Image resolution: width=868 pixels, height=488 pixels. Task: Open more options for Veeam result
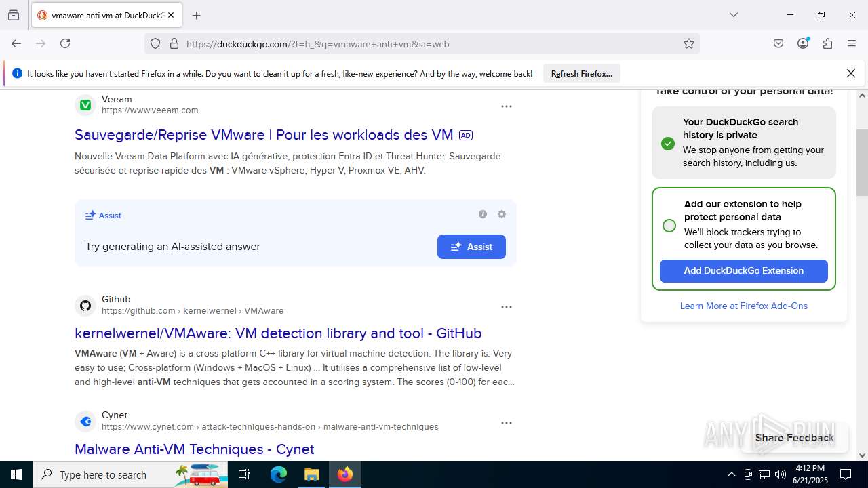[507, 106]
